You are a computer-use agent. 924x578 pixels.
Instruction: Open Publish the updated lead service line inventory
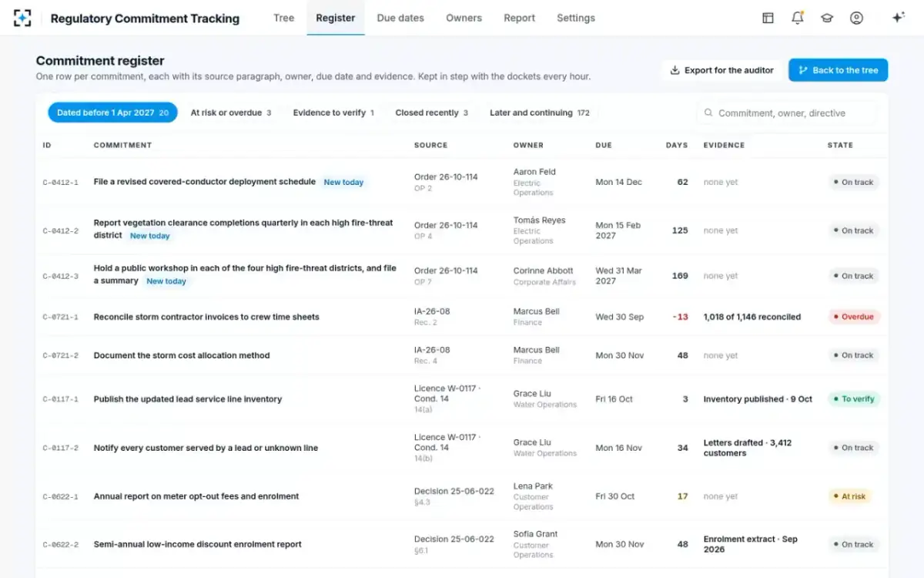pos(188,399)
